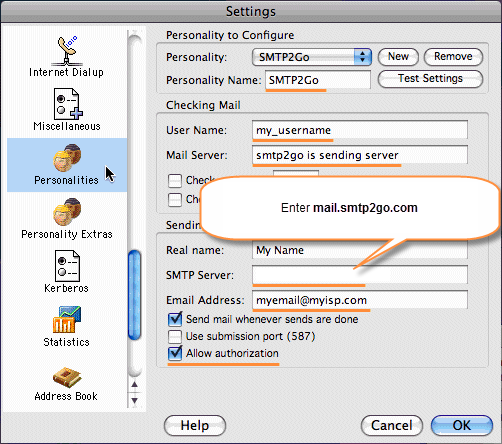Click the Personality Name field
The width and height of the screenshot is (502, 444).
click(x=318, y=80)
